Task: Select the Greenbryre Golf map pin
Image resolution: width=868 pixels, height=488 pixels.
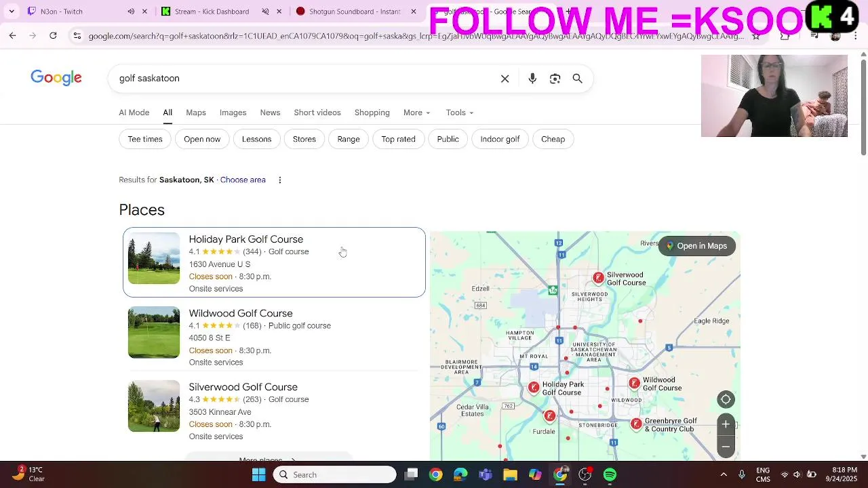Action: [x=636, y=424]
